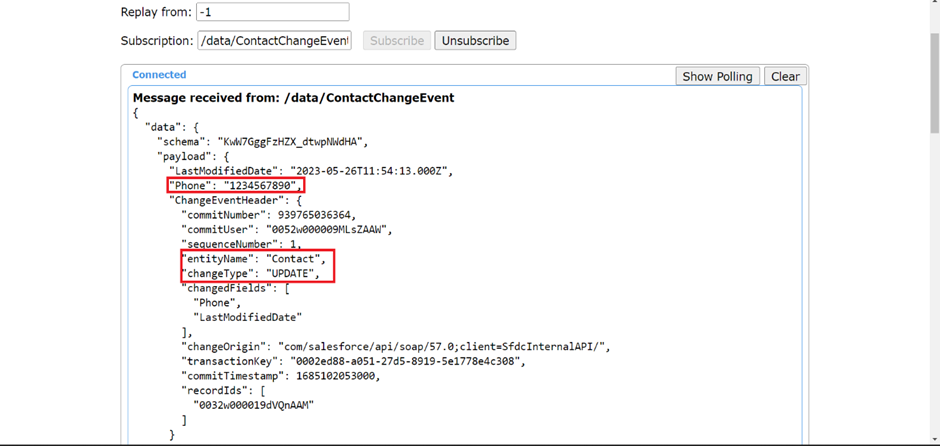Viewport: 940px width, 446px height.
Task: Click the changeOrigin value line
Action: click(395, 346)
